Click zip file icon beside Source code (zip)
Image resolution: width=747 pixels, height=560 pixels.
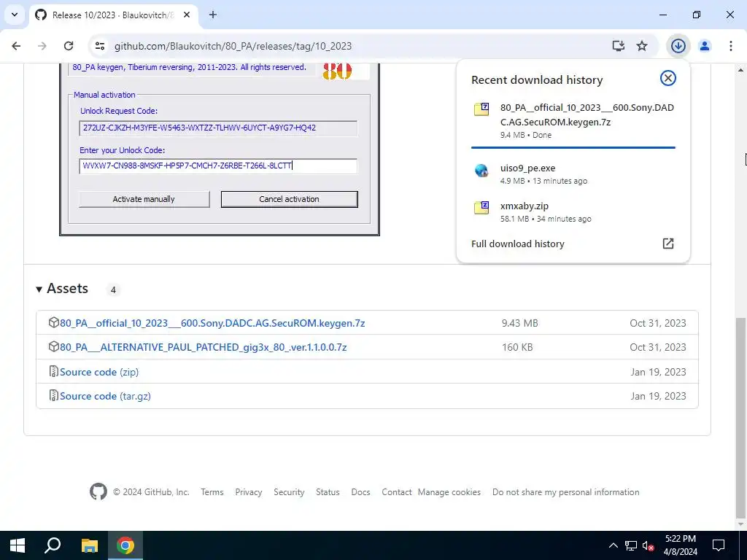point(54,371)
